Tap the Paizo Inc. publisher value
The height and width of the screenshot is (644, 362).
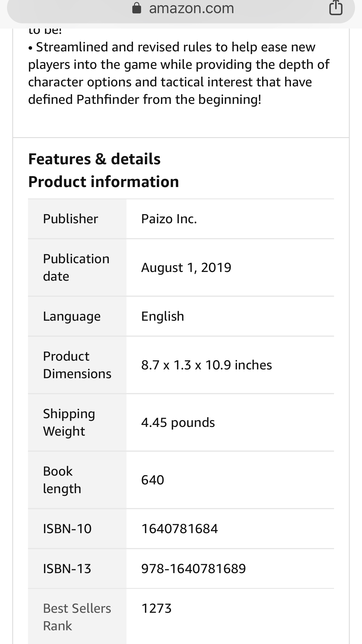point(169,219)
